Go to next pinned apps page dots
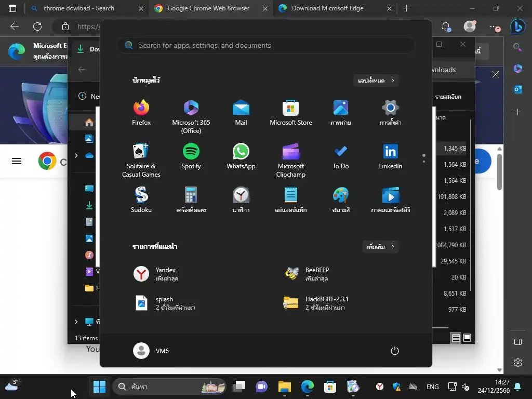This screenshot has height=399, width=532. click(x=424, y=158)
